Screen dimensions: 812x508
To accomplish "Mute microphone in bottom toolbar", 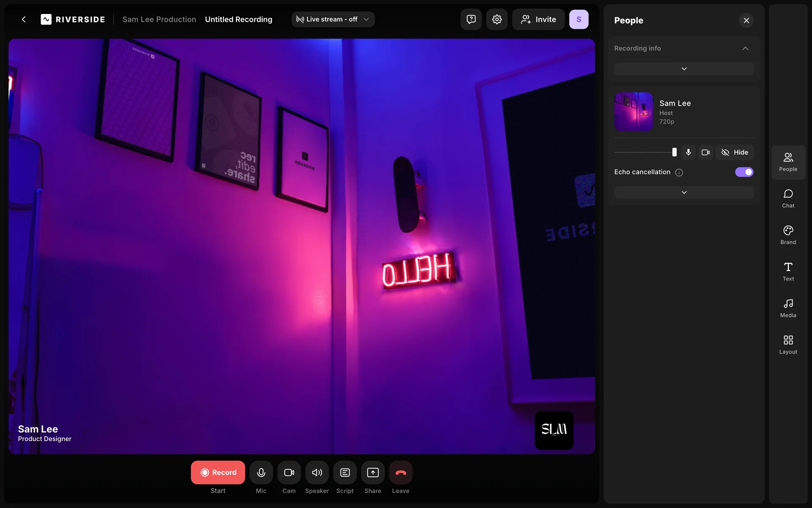I will [261, 472].
